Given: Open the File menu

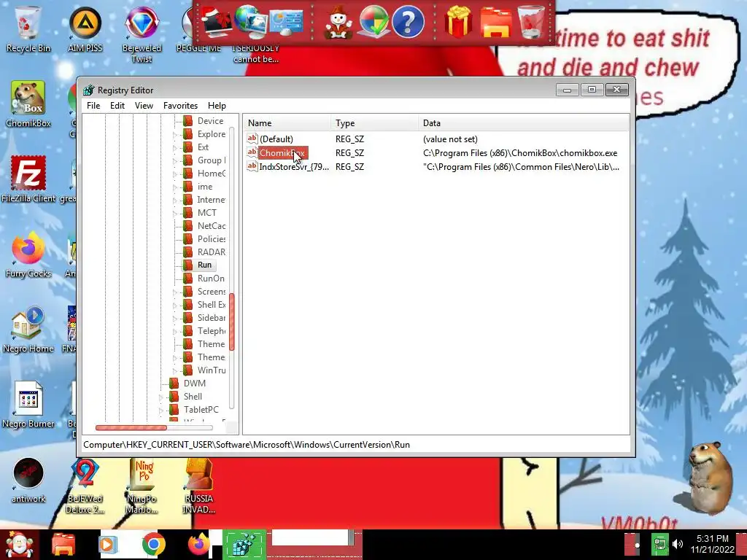Looking at the screenshot, I should tap(93, 106).
